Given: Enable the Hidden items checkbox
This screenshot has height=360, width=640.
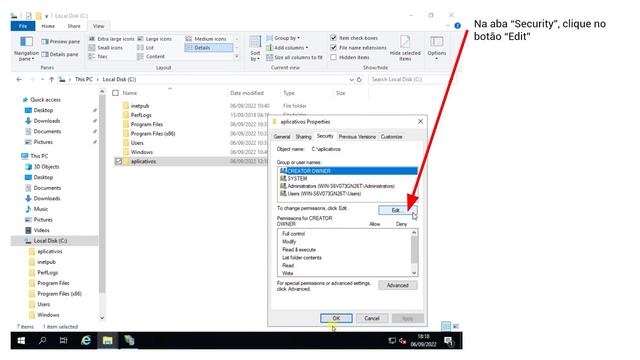Looking at the screenshot, I should pyautogui.click(x=333, y=58).
